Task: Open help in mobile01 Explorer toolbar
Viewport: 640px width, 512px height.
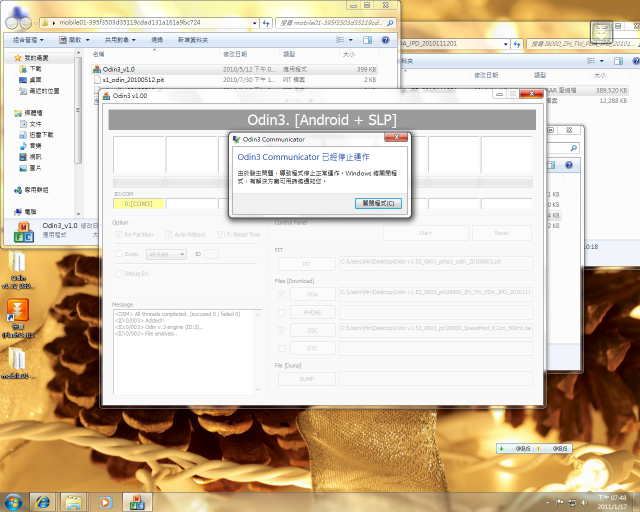Action: pos(385,40)
